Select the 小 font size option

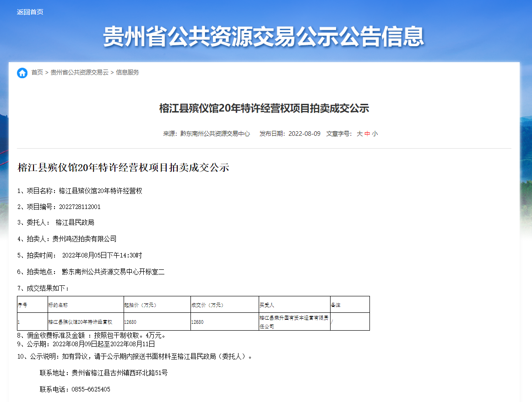[x=375, y=134]
